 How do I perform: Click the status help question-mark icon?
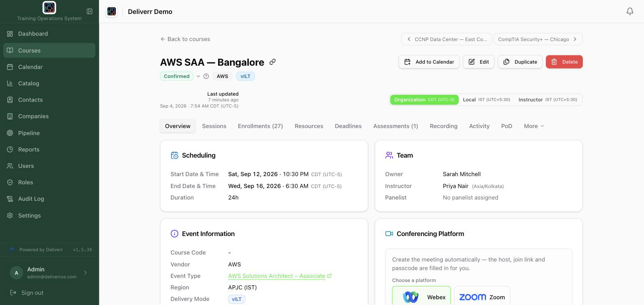click(206, 76)
